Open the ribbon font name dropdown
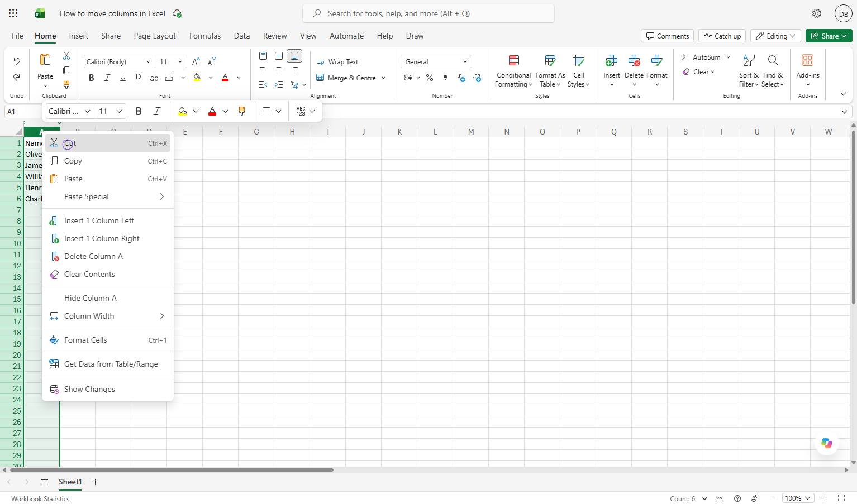857x504 pixels. click(148, 62)
